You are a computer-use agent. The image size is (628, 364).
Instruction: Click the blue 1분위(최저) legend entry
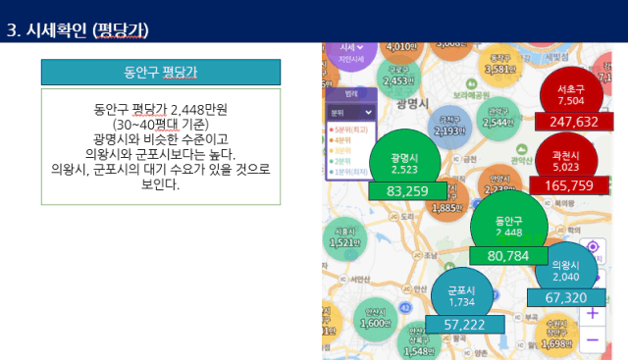[348, 172]
